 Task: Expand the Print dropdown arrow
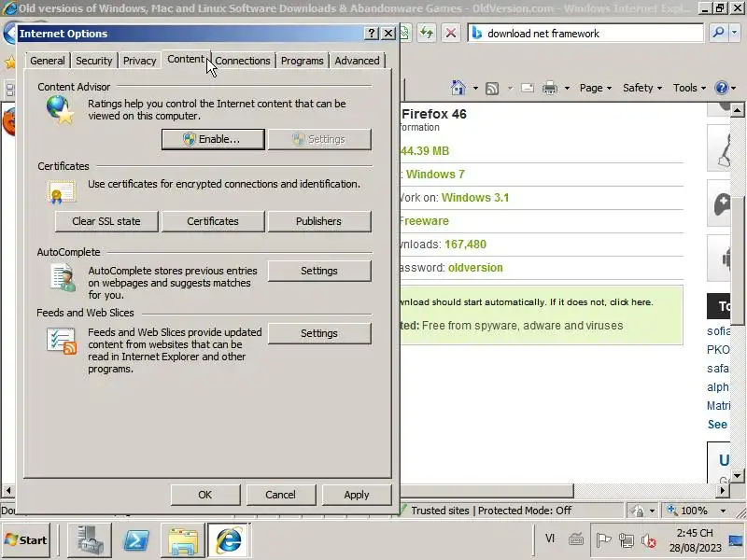[567, 88]
